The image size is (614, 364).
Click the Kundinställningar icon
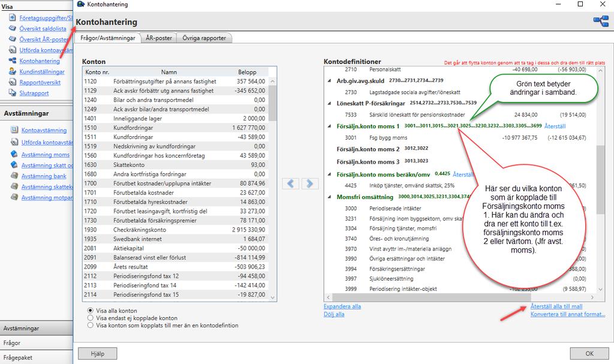click(x=13, y=71)
